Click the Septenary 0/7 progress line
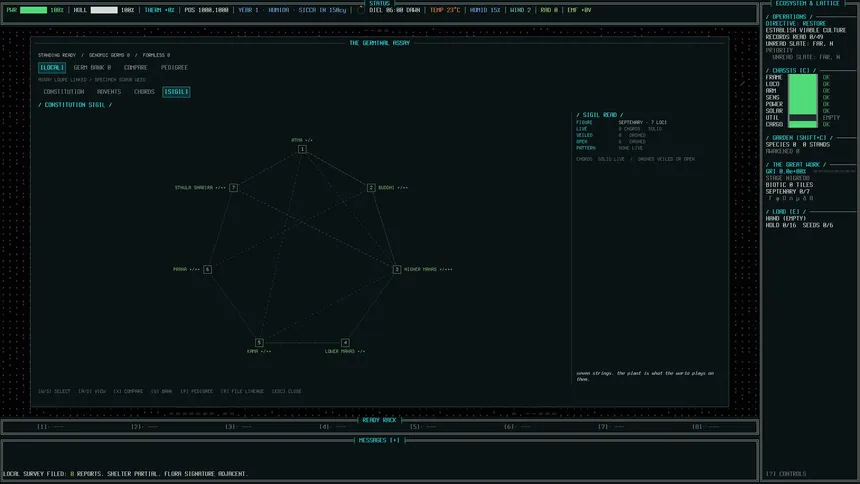The image size is (860, 484). tap(788, 192)
